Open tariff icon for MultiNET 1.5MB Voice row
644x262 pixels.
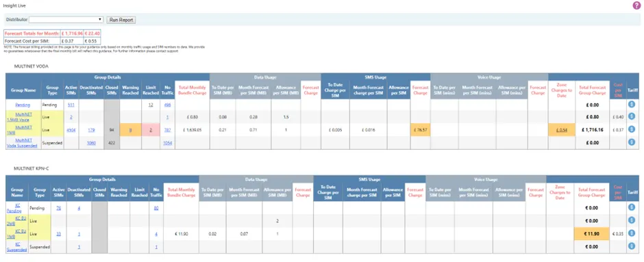pyautogui.click(x=632, y=117)
